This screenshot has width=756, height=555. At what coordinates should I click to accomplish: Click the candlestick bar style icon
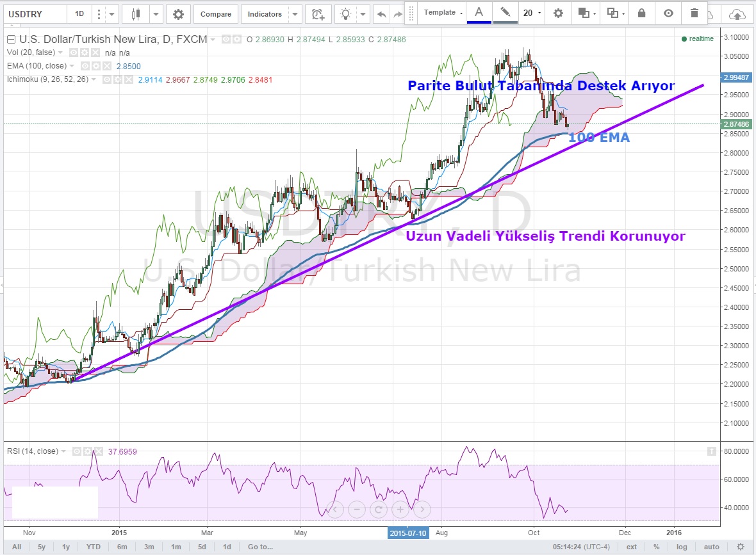pyautogui.click(x=135, y=14)
